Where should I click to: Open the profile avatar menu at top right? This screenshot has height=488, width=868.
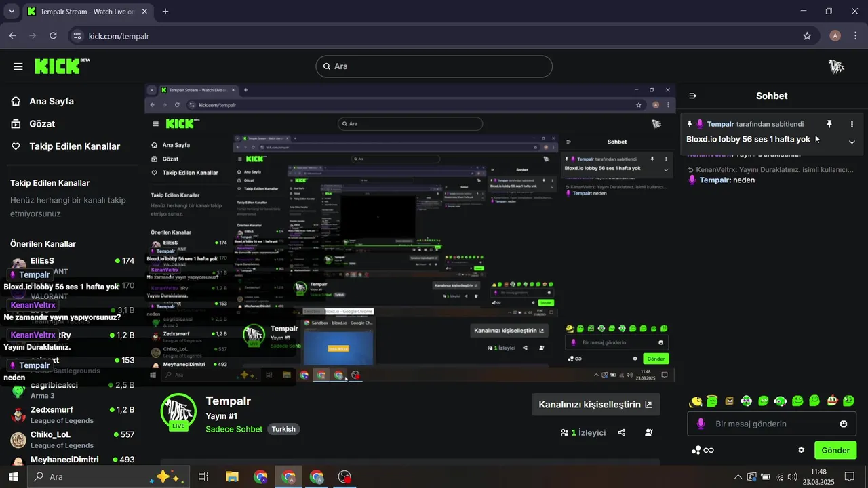click(x=836, y=66)
